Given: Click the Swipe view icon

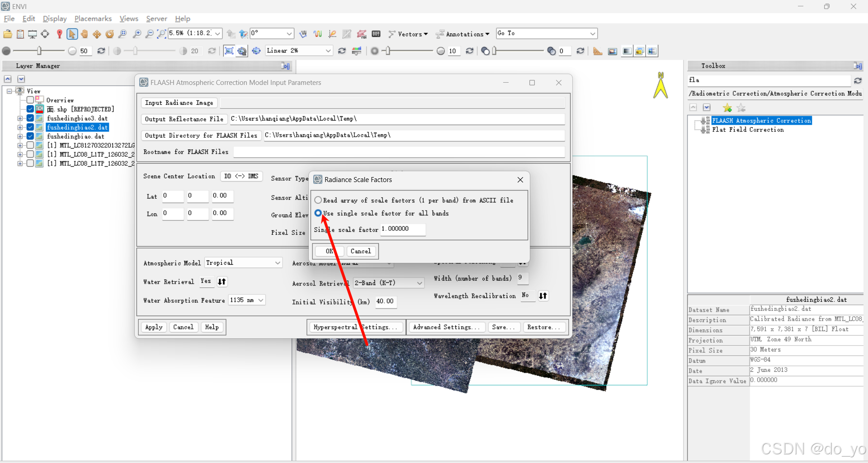Looking at the screenshot, I should point(652,51).
